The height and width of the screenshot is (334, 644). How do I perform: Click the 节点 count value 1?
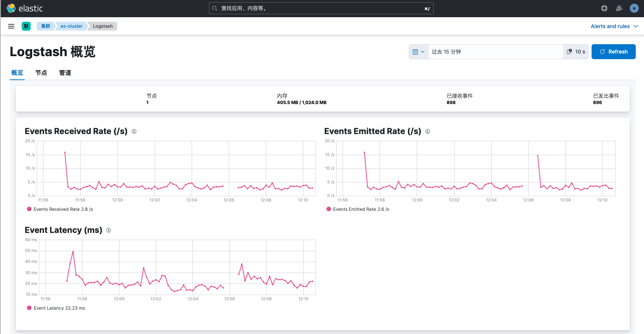pyautogui.click(x=148, y=103)
